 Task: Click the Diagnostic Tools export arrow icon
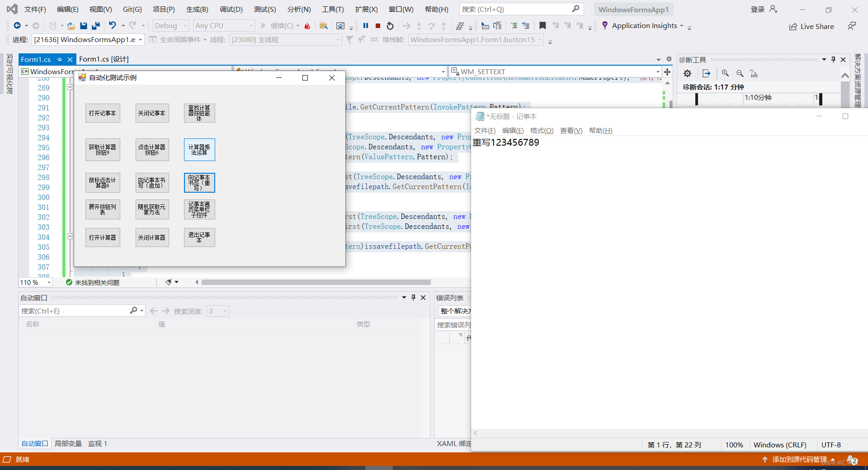(707, 73)
